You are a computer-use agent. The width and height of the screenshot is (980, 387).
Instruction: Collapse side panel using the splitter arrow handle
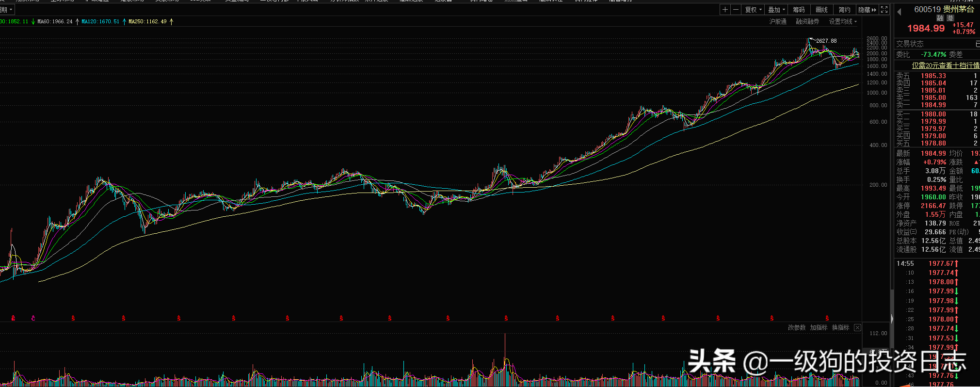point(892,319)
